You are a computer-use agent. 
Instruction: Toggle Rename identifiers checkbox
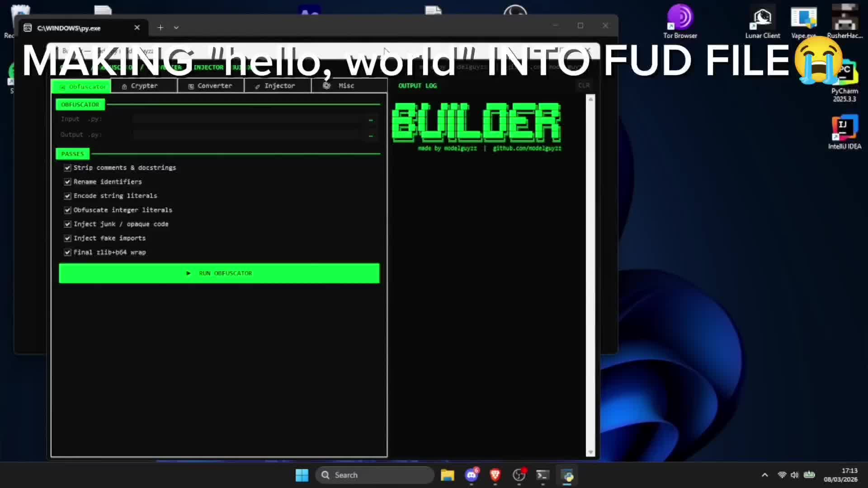67,182
